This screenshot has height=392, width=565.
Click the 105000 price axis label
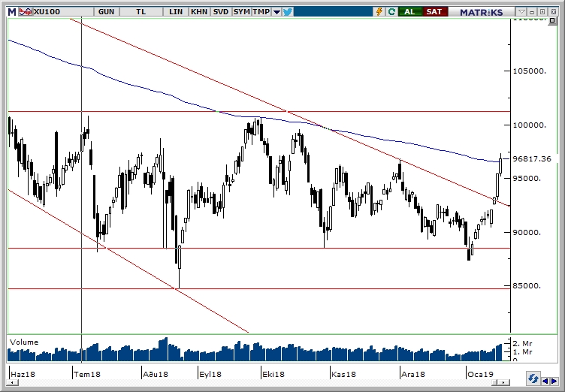[x=530, y=71]
